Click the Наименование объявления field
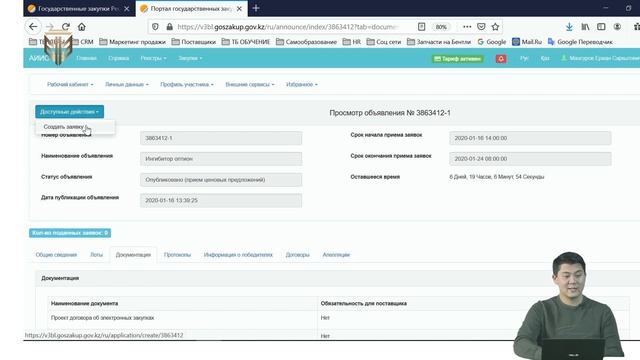 221,159
